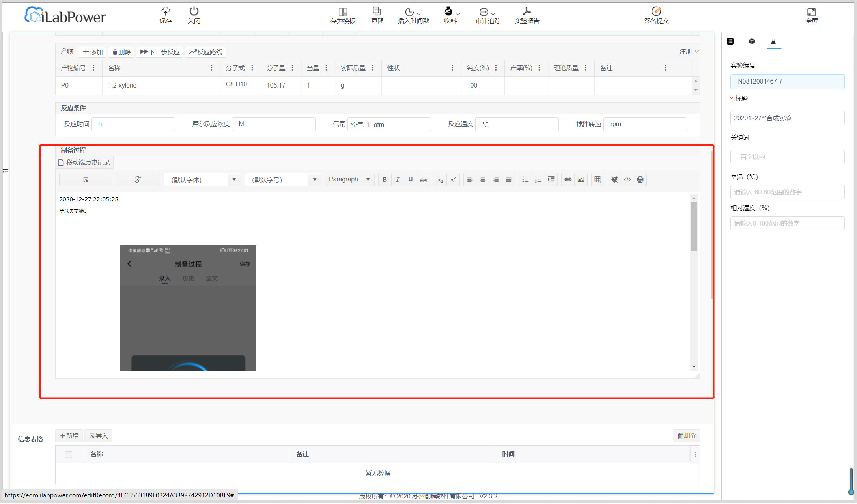Save the record as a template via 存为模板
The width and height of the screenshot is (857, 504).
[343, 16]
